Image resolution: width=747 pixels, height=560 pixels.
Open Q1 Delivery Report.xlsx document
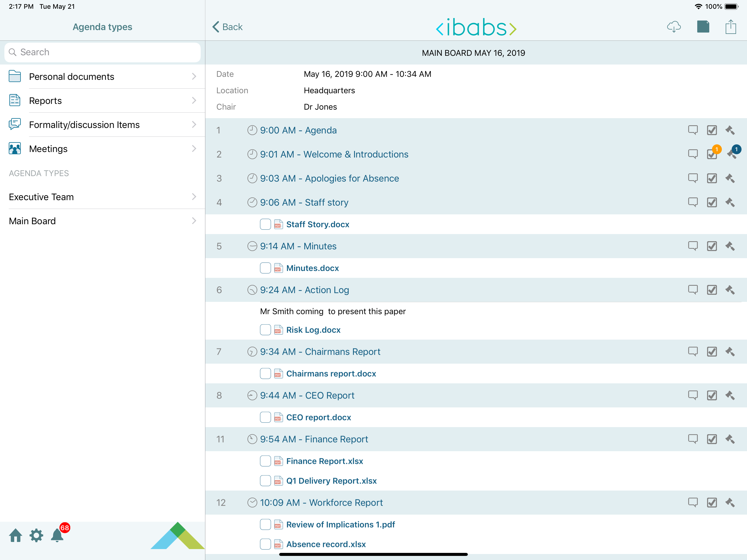coord(331,481)
